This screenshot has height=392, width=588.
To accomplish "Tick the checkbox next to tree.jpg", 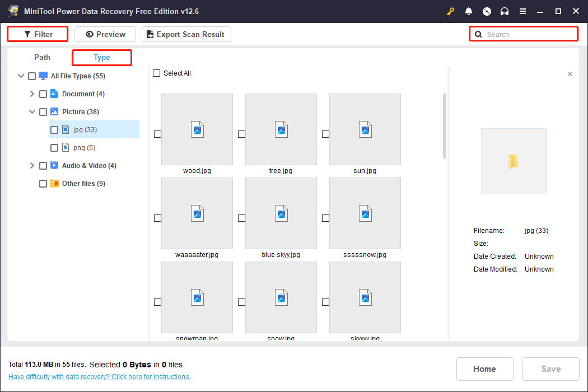I will point(241,134).
